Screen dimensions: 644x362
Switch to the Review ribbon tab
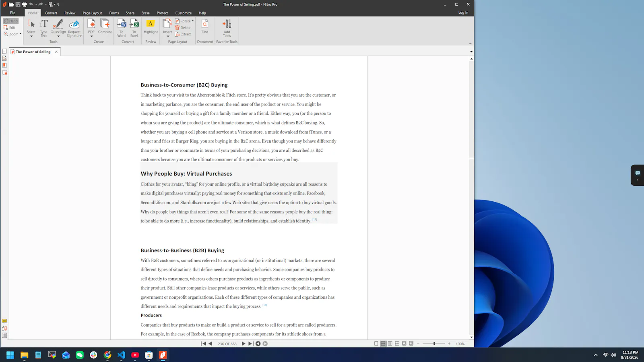pos(70,13)
